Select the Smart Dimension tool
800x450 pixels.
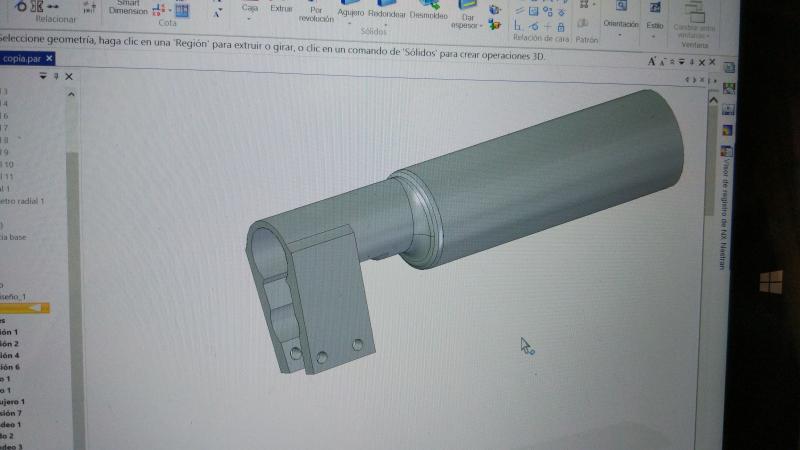pyautogui.click(x=127, y=8)
